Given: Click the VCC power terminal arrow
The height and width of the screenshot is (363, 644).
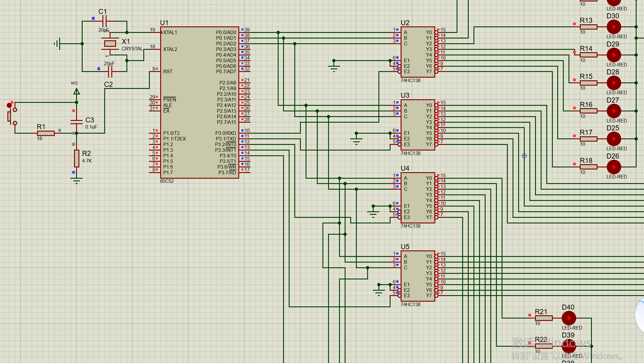Looking at the screenshot, I should pyautogui.click(x=76, y=92).
